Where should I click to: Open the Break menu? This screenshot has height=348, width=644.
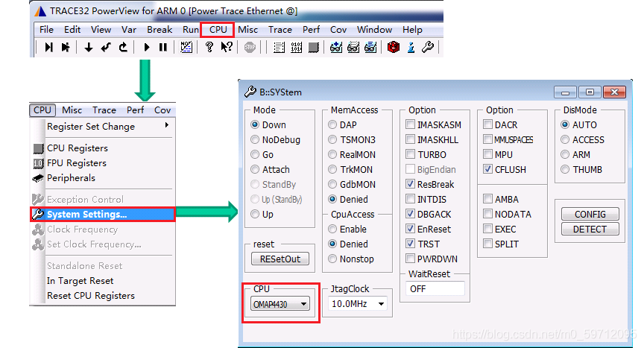click(160, 30)
